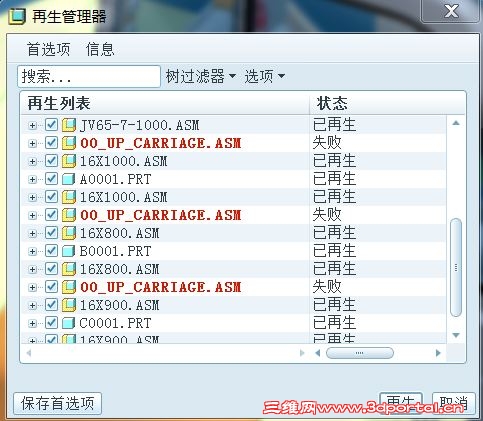Uncheck the 16X800.ASM checkbox just above B0001.PRT

point(51,233)
